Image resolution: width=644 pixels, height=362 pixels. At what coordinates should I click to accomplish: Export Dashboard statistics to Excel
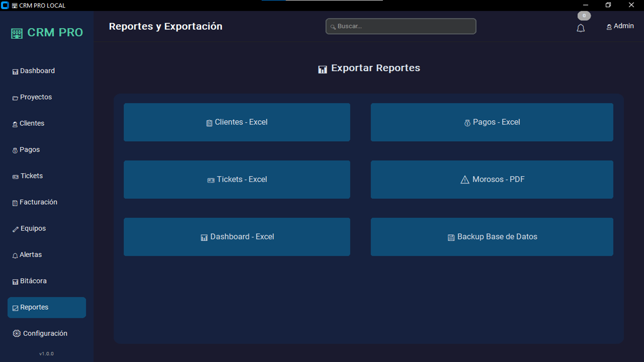[x=236, y=236]
